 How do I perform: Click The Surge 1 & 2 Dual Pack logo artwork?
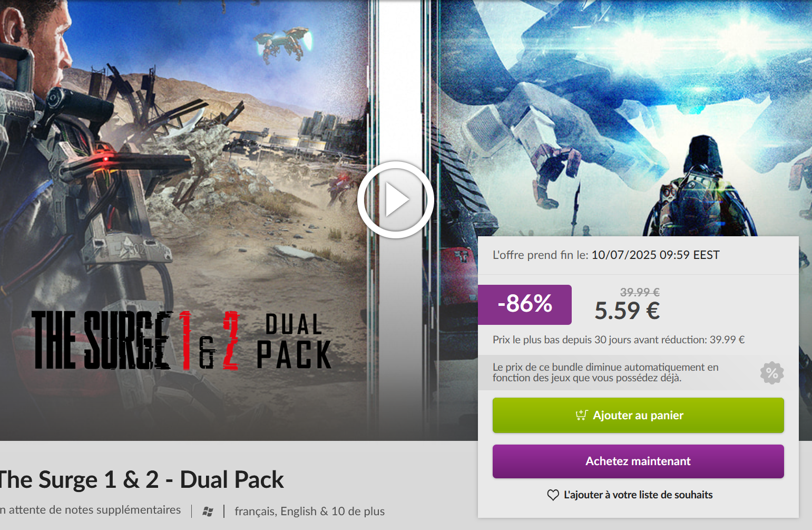pos(182,340)
